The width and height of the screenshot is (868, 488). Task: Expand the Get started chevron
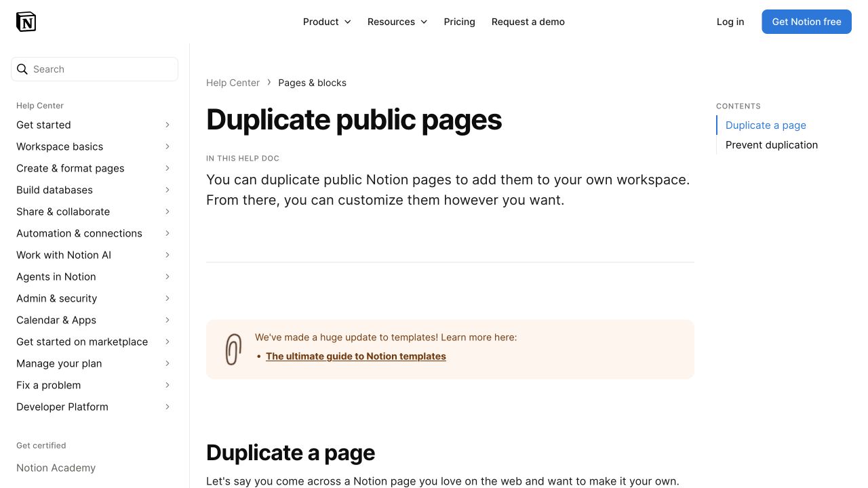(x=167, y=125)
